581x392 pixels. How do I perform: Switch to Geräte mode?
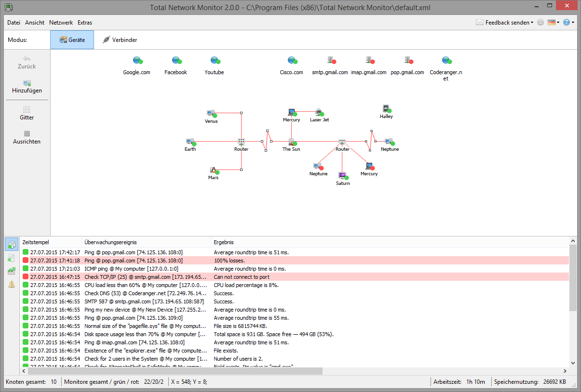coord(72,40)
